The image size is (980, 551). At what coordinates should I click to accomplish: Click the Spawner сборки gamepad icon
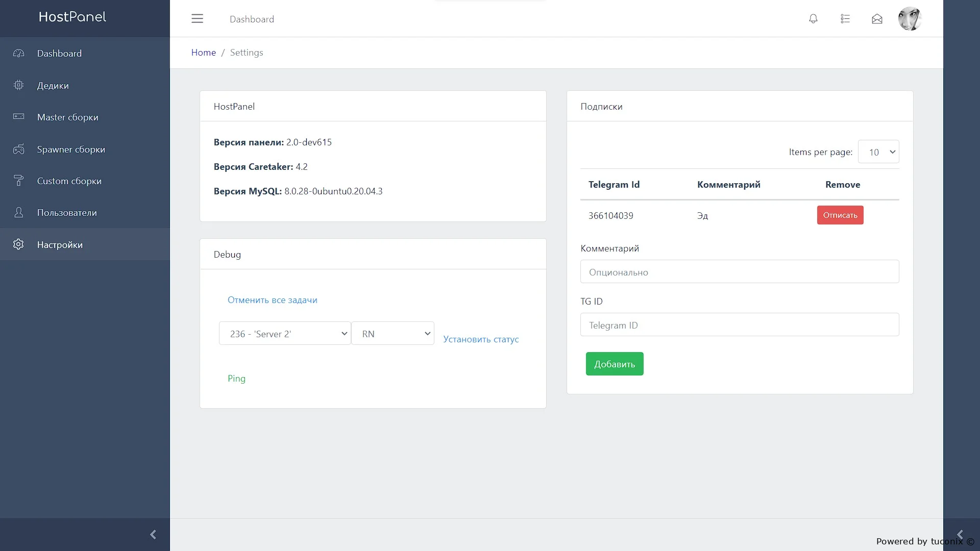coord(18,149)
